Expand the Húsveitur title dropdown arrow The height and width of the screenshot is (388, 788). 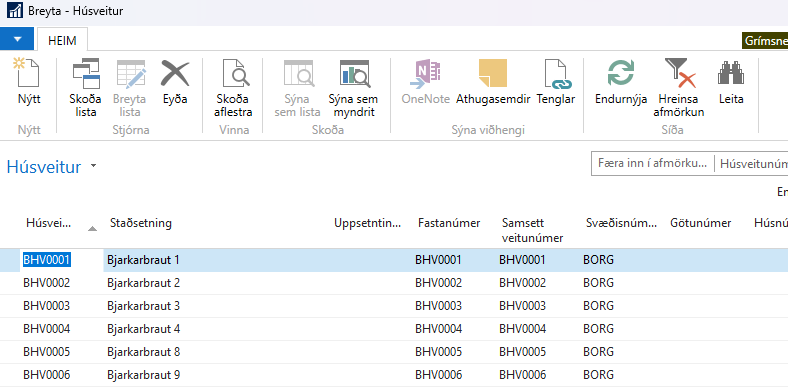click(x=93, y=166)
